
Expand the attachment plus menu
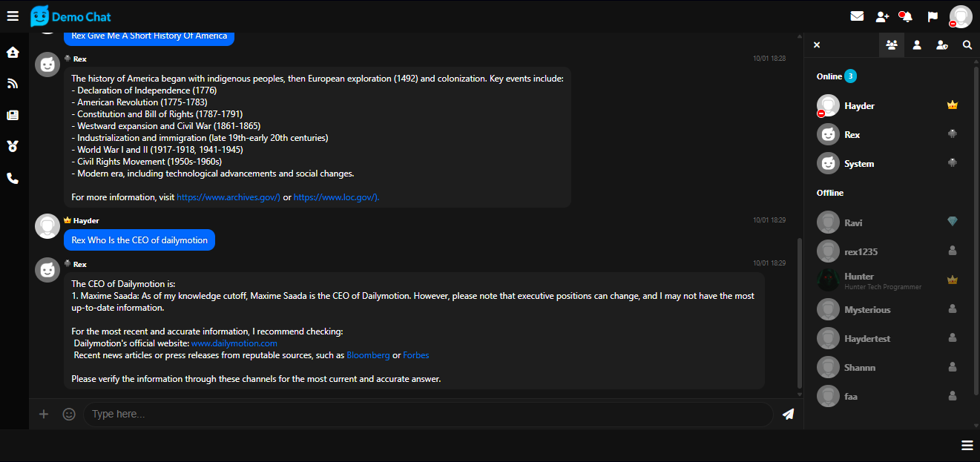click(44, 414)
